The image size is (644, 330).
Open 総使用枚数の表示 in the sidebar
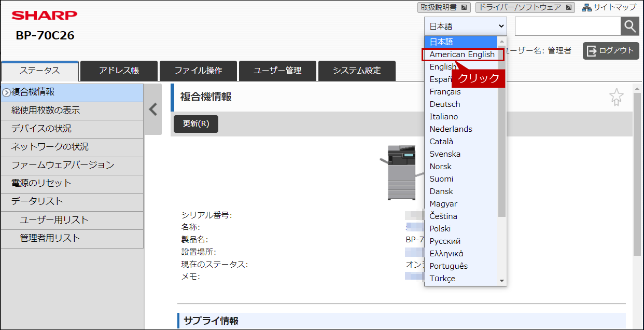[72, 111]
